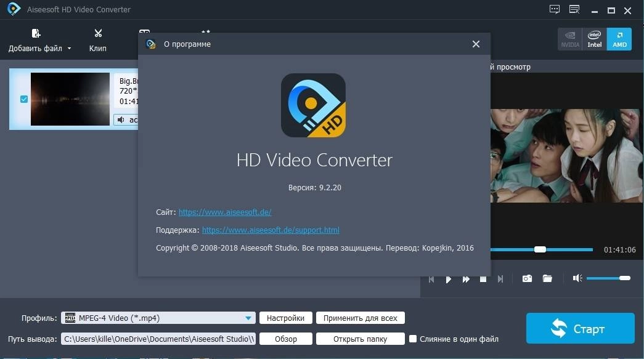Close the О программе dialog
The width and height of the screenshot is (644, 359).
tap(476, 44)
